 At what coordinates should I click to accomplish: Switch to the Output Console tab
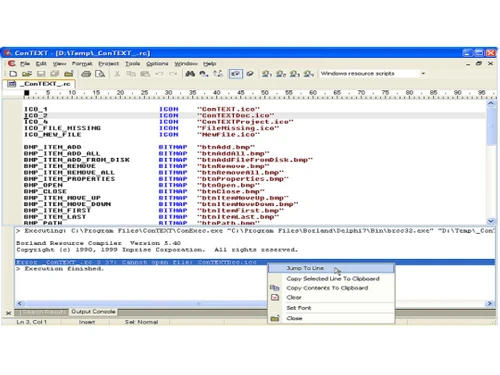pos(93,312)
